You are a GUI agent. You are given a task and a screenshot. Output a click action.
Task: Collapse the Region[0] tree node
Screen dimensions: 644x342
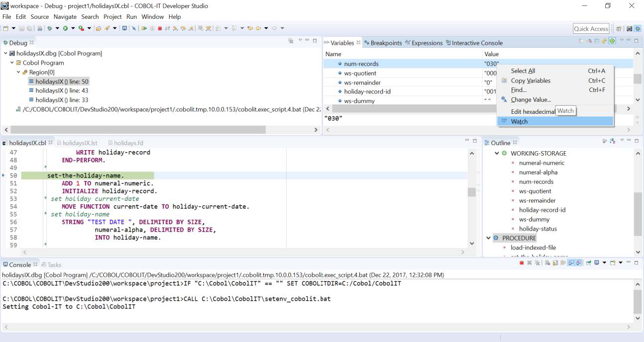tap(18, 72)
